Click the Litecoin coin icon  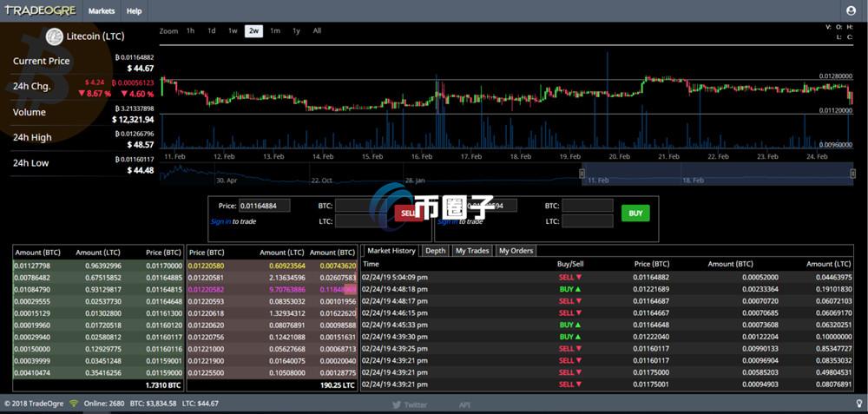pos(54,36)
